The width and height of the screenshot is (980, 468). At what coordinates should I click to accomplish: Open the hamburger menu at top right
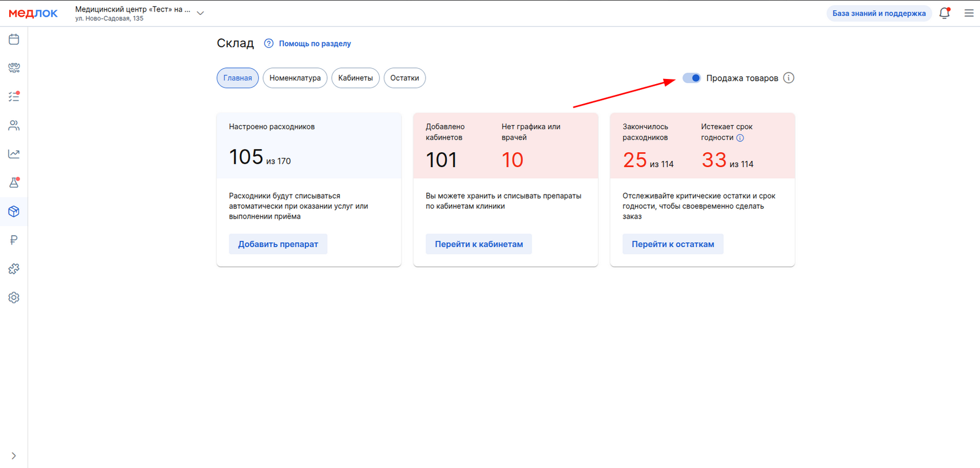pyautogui.click(x=969, y=13)
